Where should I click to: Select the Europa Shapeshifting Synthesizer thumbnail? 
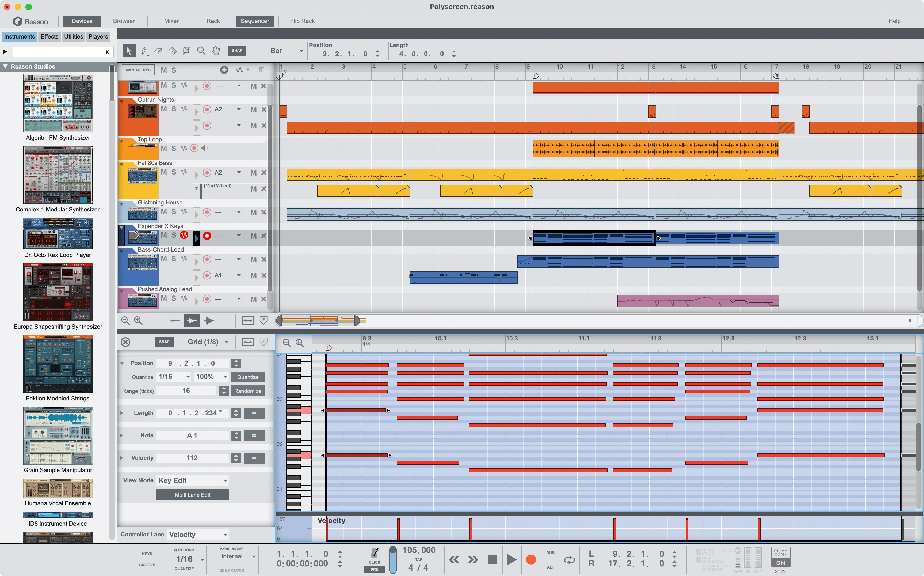coord(58,292)
